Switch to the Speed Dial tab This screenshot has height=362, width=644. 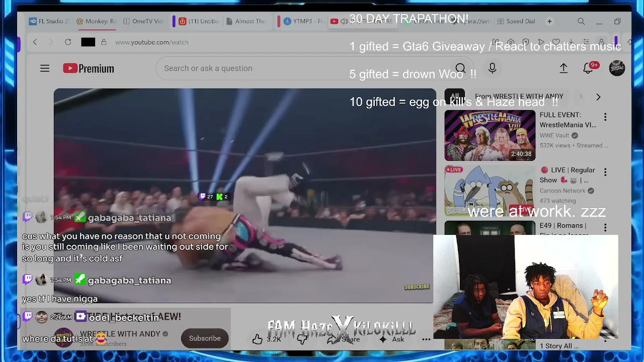click(x=516, y=21)
